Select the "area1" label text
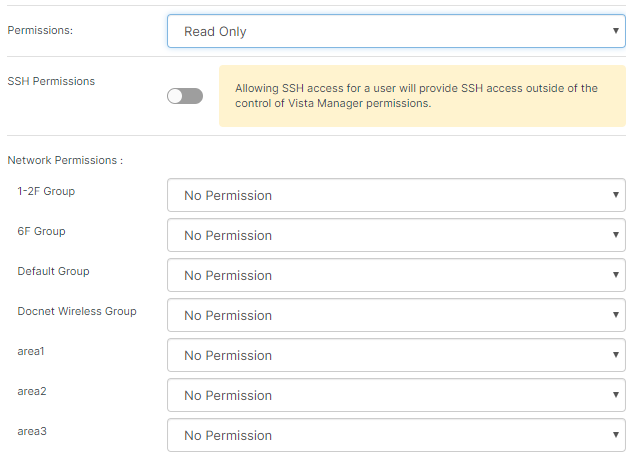 click(x=32, y=351)
